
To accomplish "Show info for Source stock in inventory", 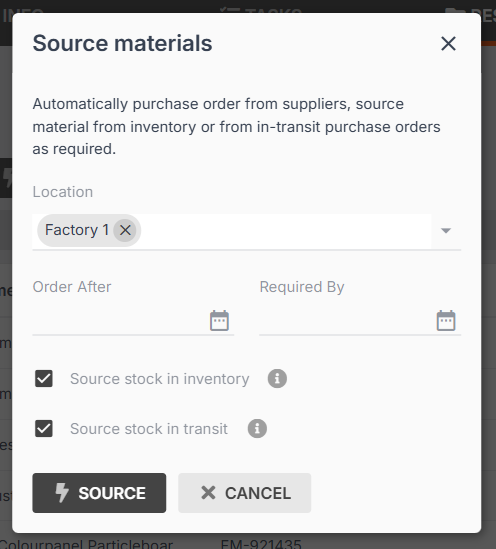I will coord(277,378).
